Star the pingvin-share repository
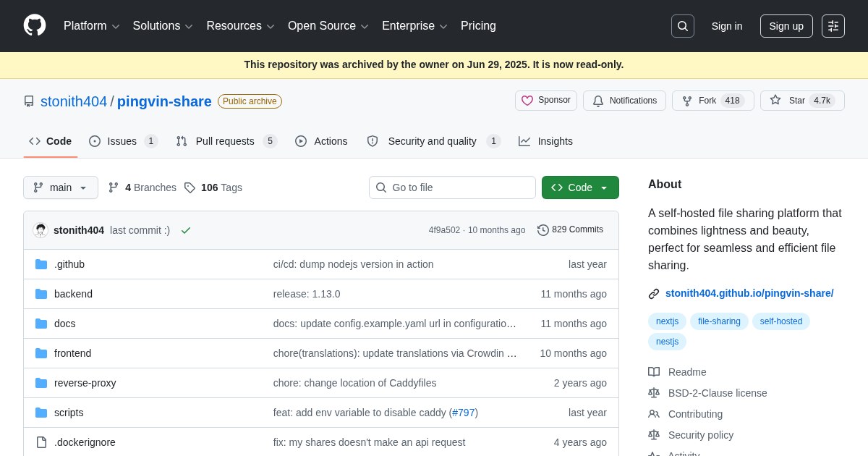 (802, 101)
